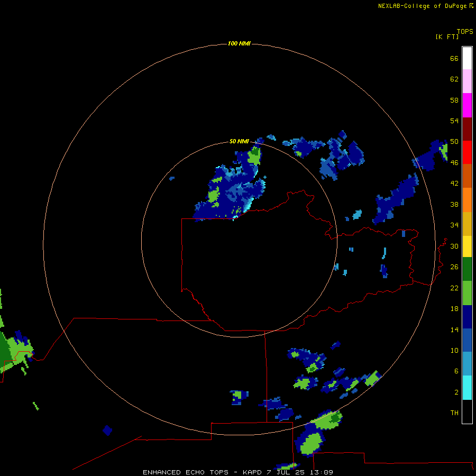476x476 pixels.
Task: Click the navy blue legend swatch
Action: pos(467,317)
